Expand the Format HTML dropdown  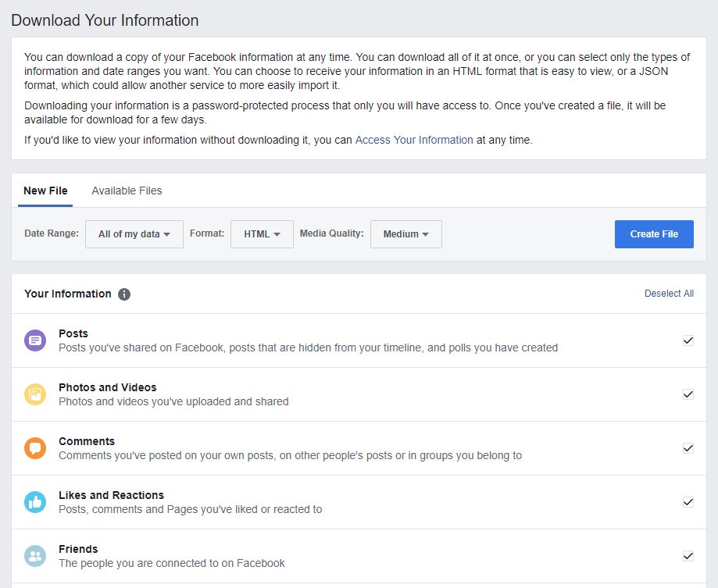[x=262, y=234]
